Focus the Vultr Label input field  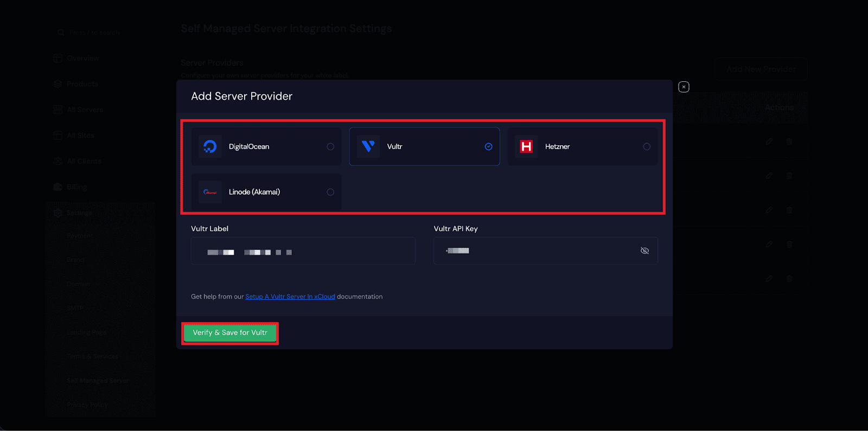(303, 251)
